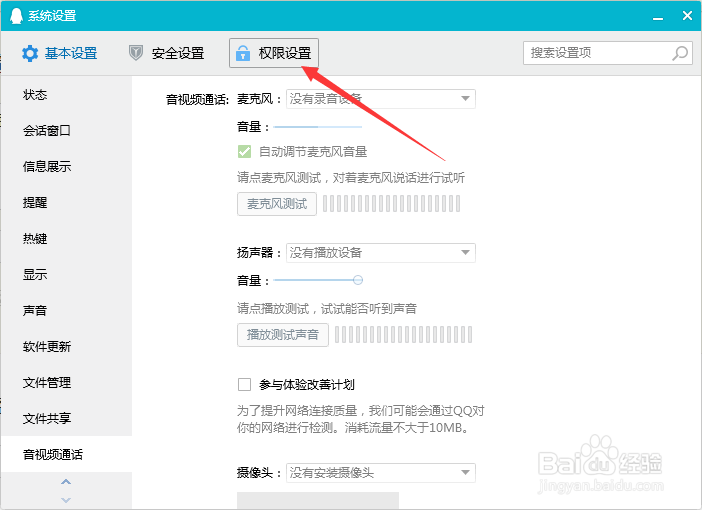This screenshot has width=702, height=510.
Task: Click the 请点播放测试 hint text
Action: click(326, 309)
